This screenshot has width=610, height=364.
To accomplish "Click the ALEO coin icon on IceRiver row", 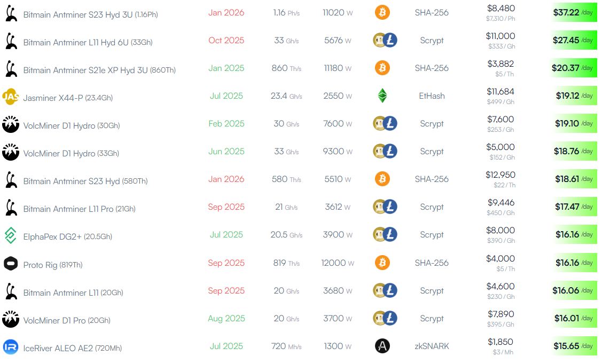I will [382, 346].
